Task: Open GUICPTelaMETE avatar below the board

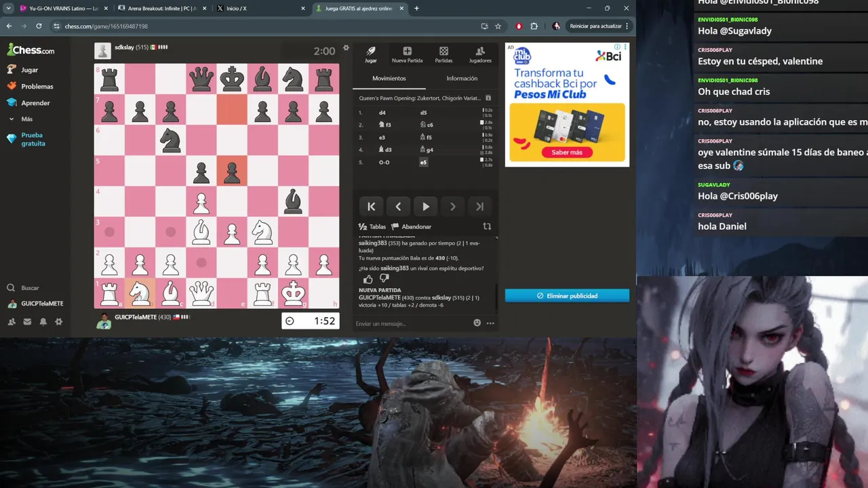Action: (103, 321)
